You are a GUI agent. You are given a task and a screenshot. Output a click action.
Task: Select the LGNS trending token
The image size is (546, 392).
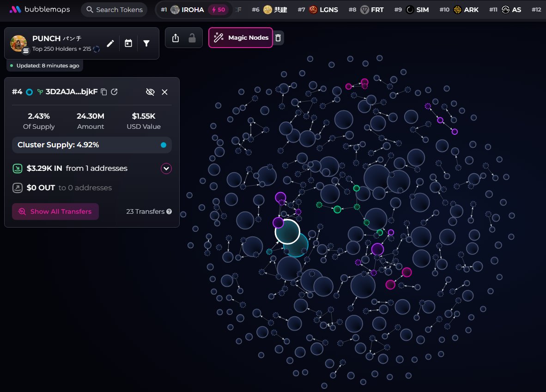click(x=323, y=10)
